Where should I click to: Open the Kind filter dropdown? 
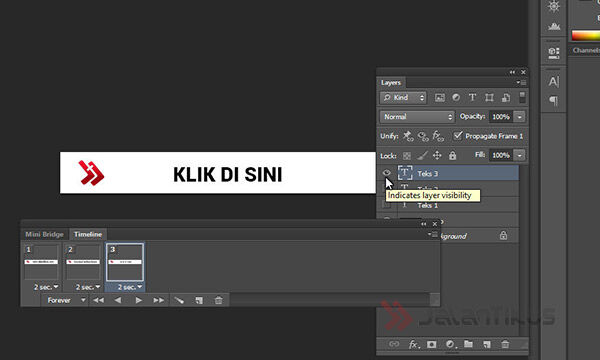[403, 98]
